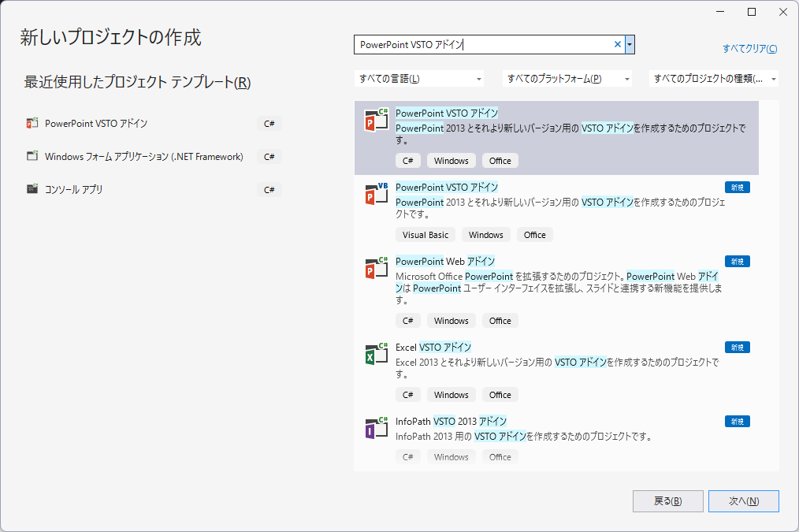This screenshot has height=532, width=799.
Task: Click the Office tag under PowerPoint Web アドイン
Action: tap(500, 321)
